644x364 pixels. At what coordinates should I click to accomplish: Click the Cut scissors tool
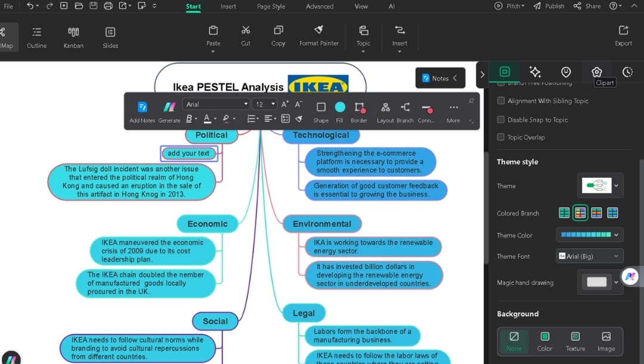click(246, 36)
